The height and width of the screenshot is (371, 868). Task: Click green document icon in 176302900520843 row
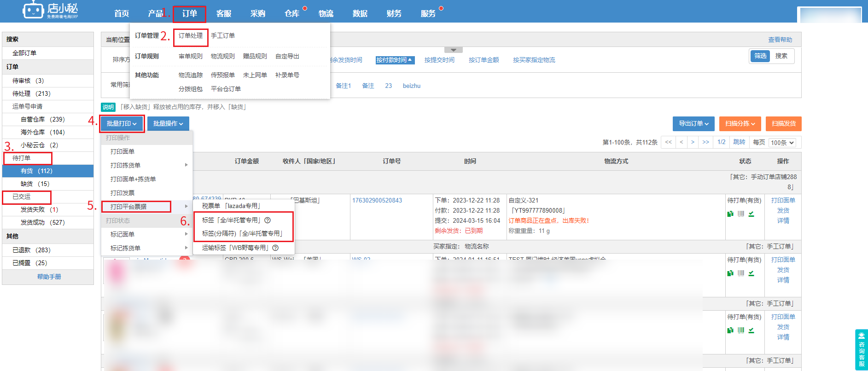tap(730, 214)
